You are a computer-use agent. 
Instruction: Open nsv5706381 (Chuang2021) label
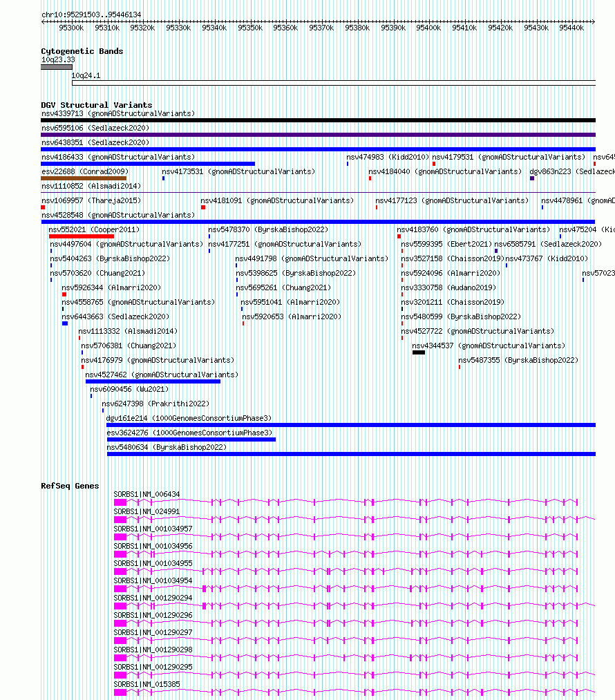point(129,346)
